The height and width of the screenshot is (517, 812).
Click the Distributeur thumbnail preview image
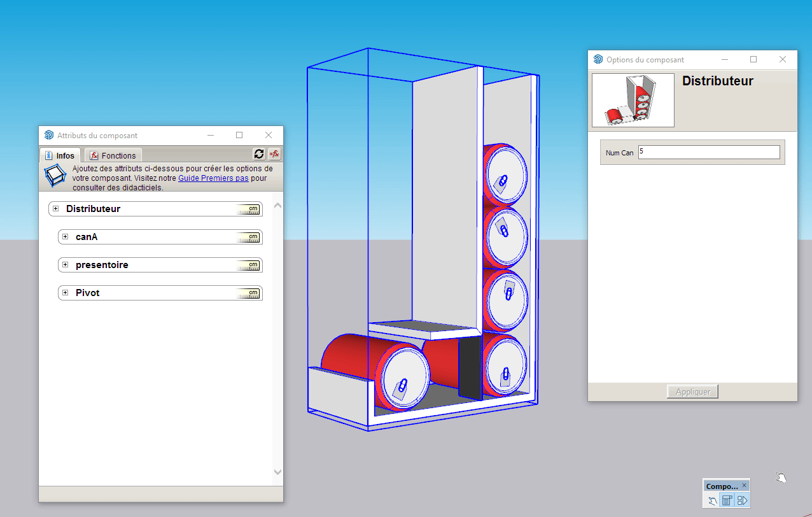[633, 100]
